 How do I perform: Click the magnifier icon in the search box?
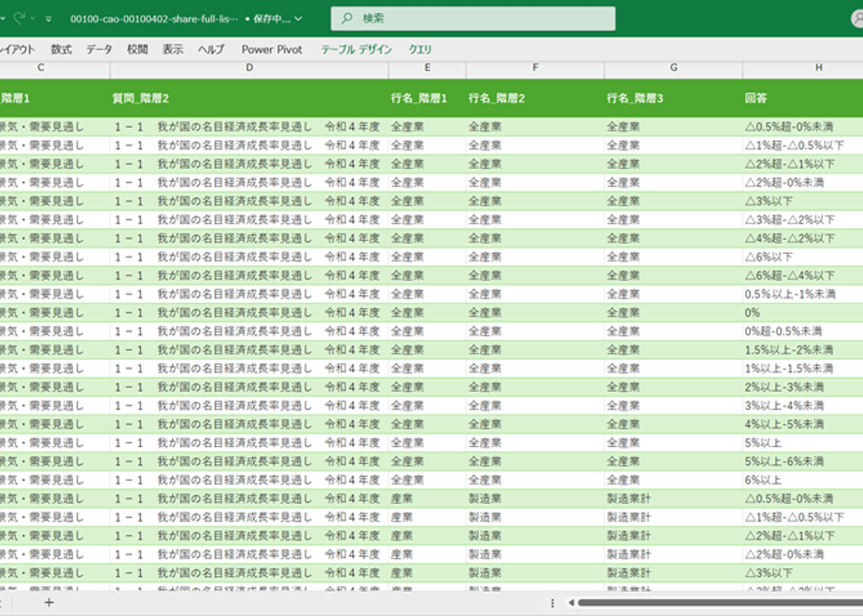[x=347, y=19]
